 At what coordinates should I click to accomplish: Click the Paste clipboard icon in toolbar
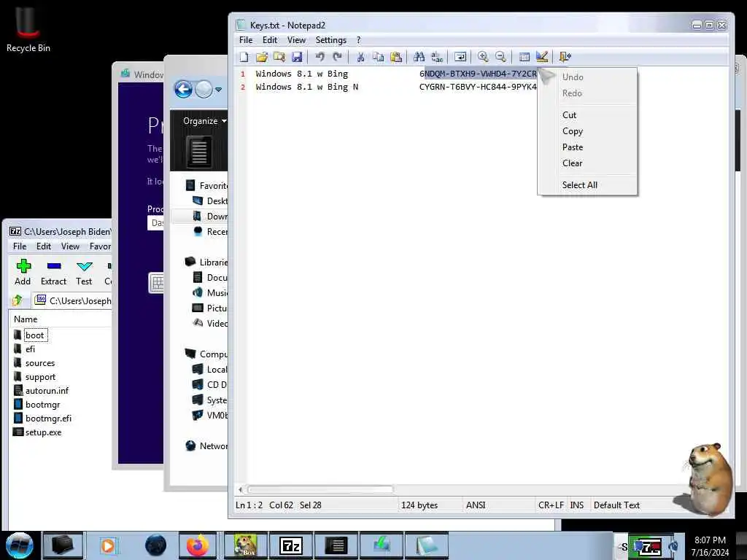[x=396, y=57]
